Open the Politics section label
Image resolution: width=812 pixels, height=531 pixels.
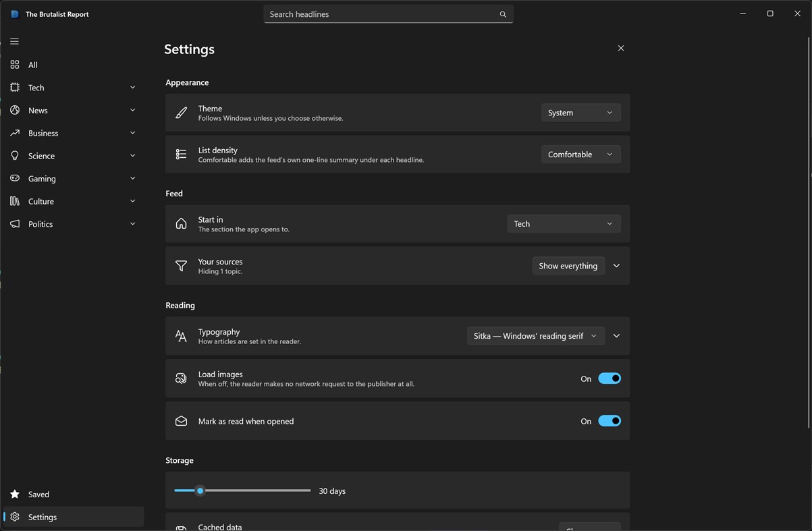[40, 224]
